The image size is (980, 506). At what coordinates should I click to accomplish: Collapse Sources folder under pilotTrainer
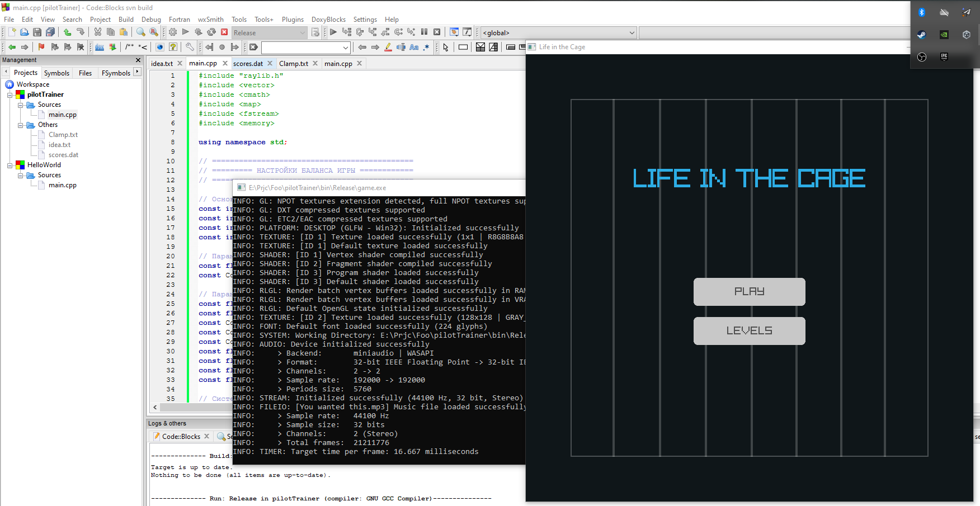click(21, 105)
